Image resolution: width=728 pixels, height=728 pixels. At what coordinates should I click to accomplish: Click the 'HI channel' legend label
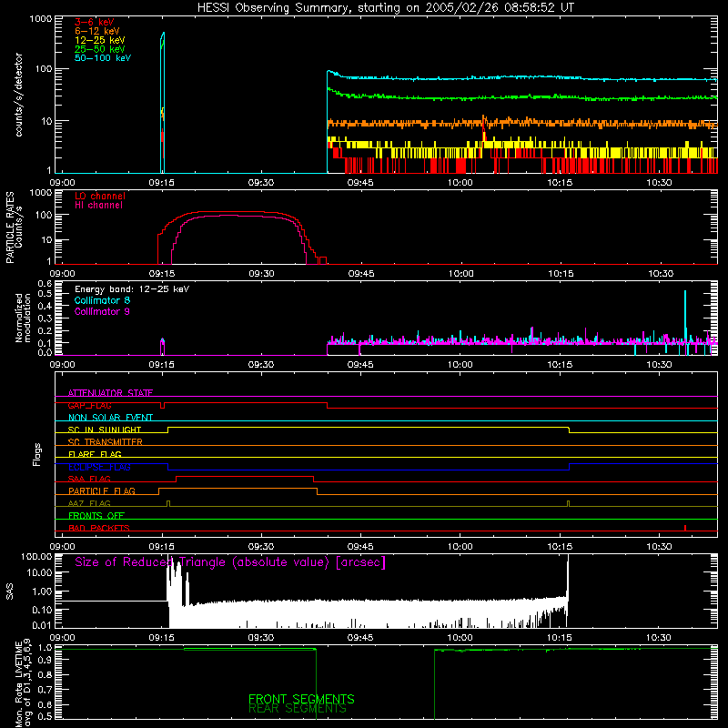[98, 205]
